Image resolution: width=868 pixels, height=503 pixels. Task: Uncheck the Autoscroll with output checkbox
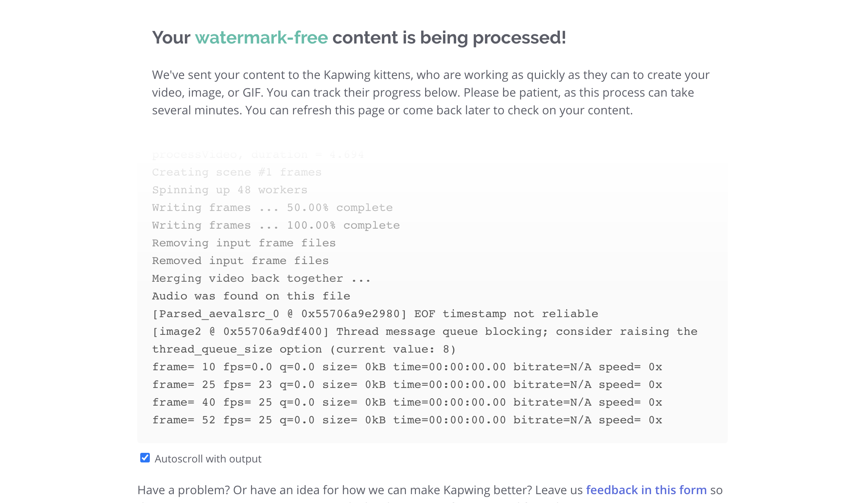(145, 458)
